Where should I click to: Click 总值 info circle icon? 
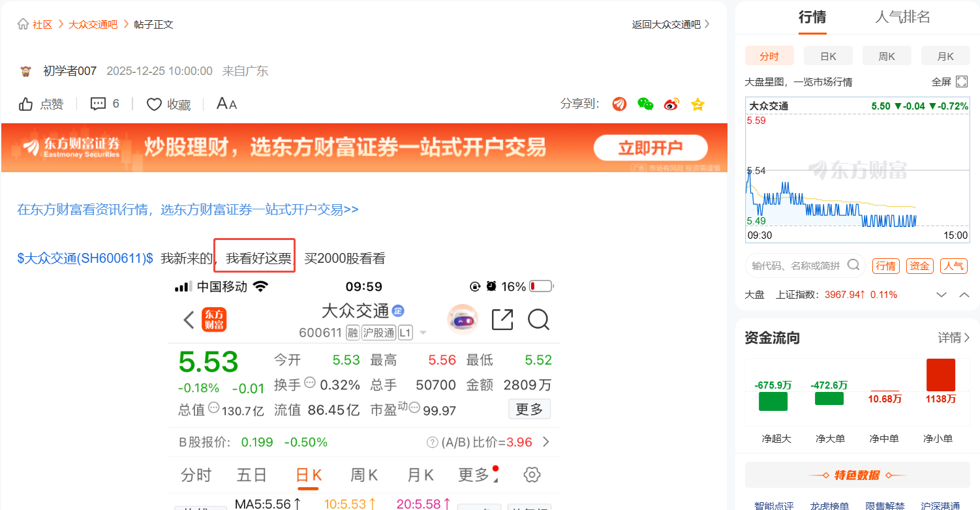(213, 408)
